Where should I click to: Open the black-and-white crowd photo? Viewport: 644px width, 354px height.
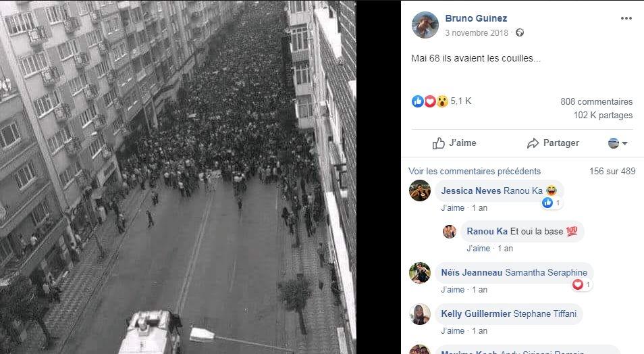pos(178,177)
